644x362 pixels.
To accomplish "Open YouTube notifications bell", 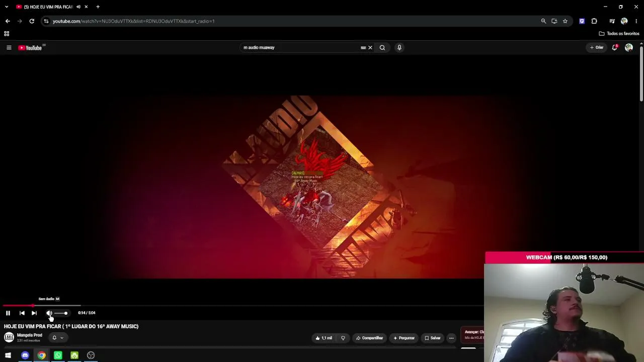I will point(614,48).
